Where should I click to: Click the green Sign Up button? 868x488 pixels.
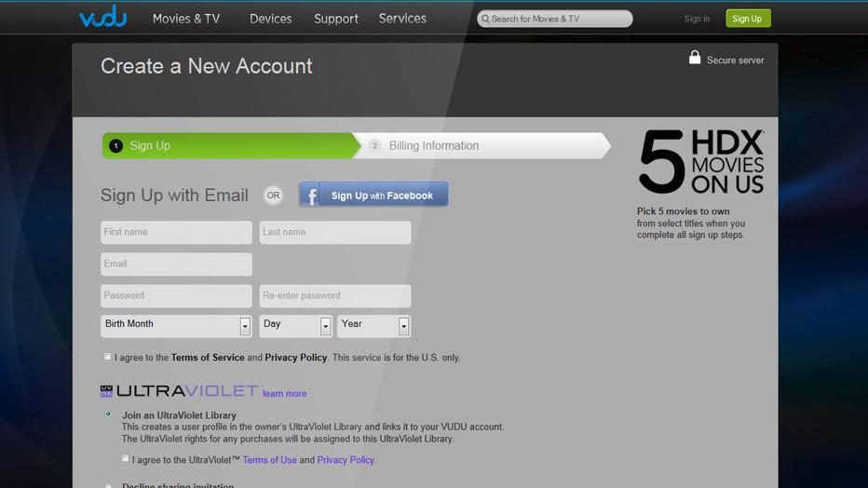coord(748,19)
